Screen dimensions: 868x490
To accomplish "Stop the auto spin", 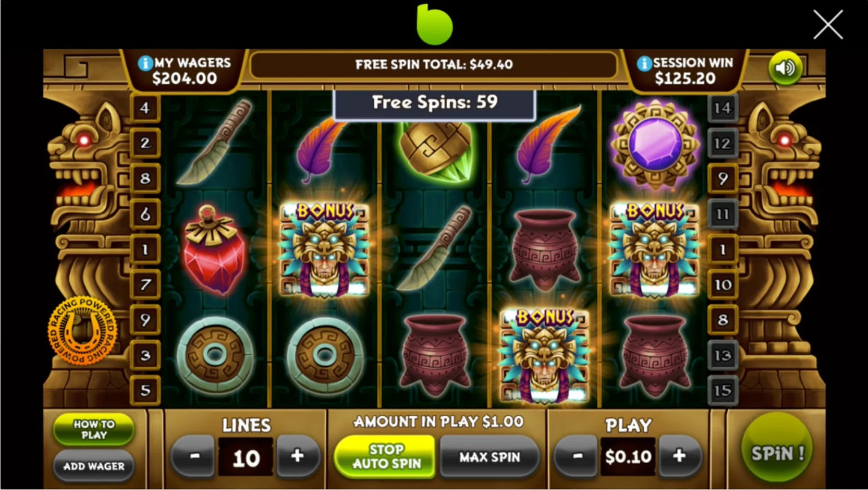I will pos(385,456).
